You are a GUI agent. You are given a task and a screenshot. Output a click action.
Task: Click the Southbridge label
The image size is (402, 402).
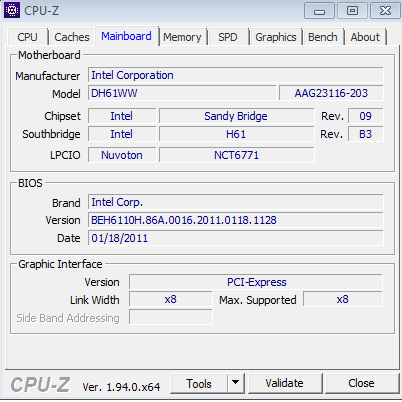(x=51, y=134)
